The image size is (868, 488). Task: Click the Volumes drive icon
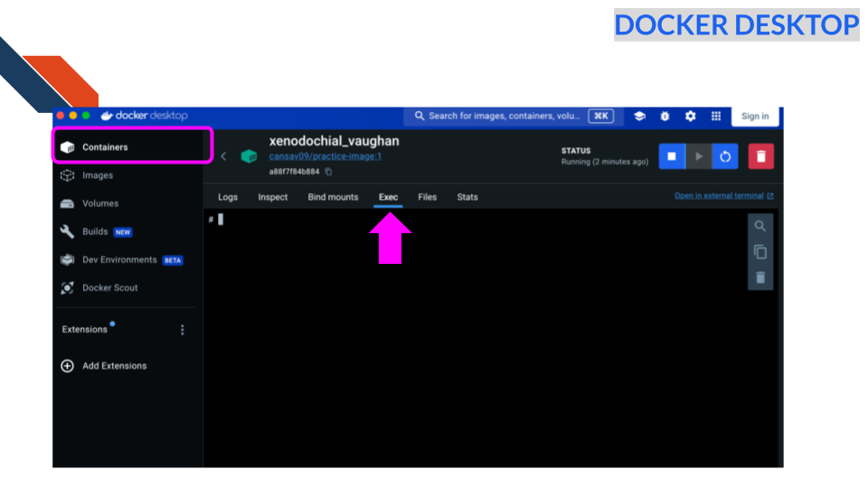[x=68, y=203]
